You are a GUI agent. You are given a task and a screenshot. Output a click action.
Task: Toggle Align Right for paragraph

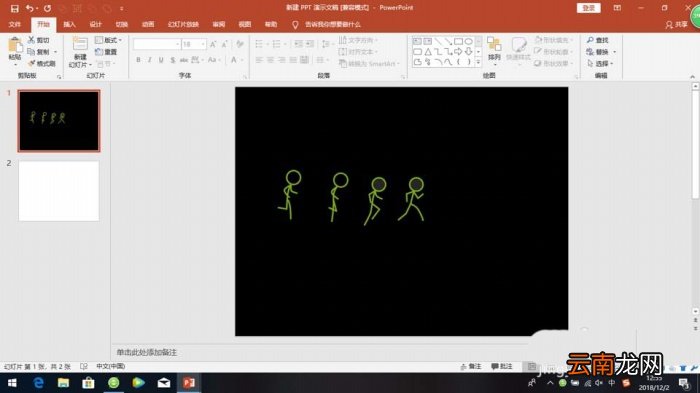tap(282, 60)
